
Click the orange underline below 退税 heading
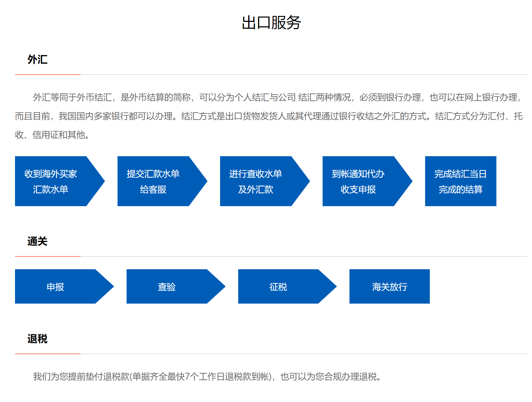click(48, 354)
